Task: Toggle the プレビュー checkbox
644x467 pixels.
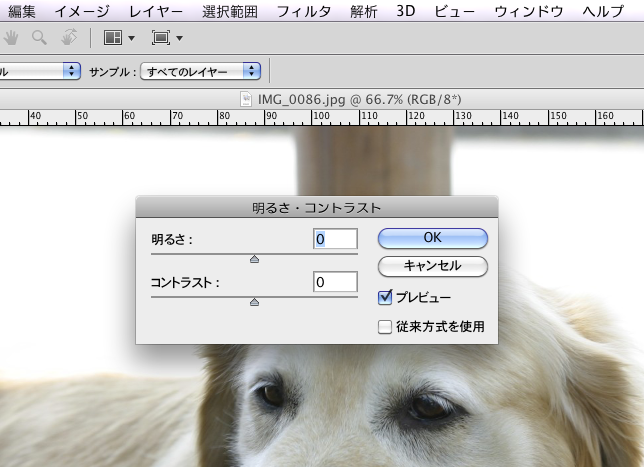Action: tap(385, 297)
